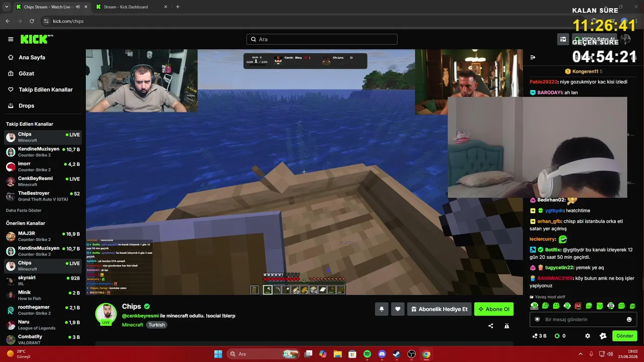Open the Windows Start menu
644x362 pixels.
(x=218, y=354)
